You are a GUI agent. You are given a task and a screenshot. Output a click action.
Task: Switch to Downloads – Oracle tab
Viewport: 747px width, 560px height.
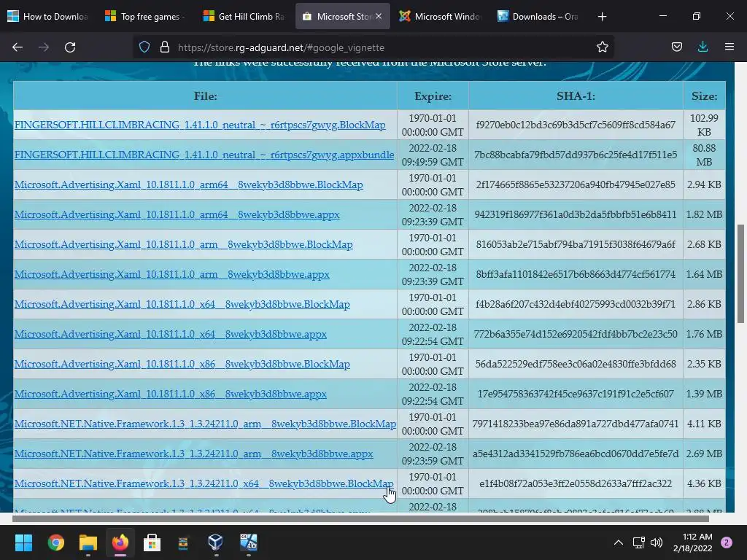(x=538, y=17)
